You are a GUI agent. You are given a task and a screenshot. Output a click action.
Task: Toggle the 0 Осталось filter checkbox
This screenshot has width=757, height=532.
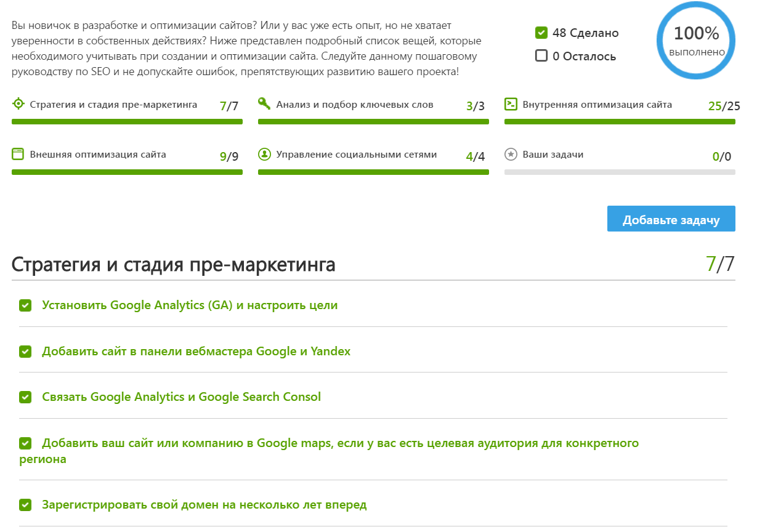click(541, 56)
